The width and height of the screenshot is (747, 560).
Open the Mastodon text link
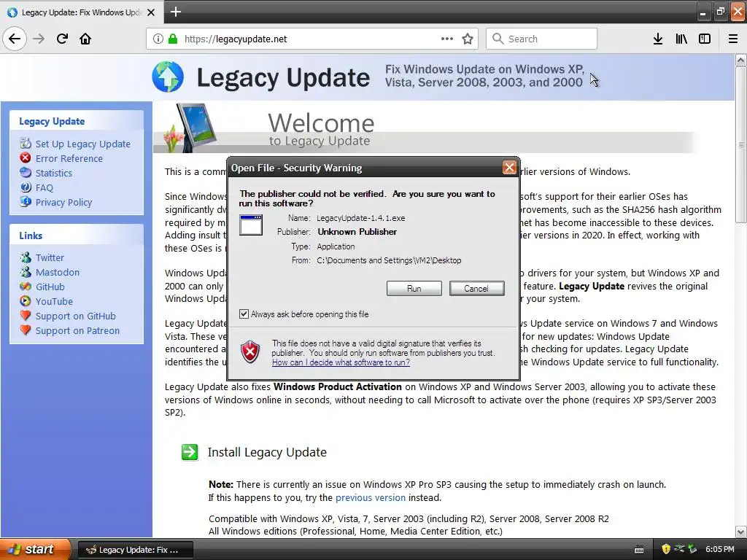click(58, 273)
